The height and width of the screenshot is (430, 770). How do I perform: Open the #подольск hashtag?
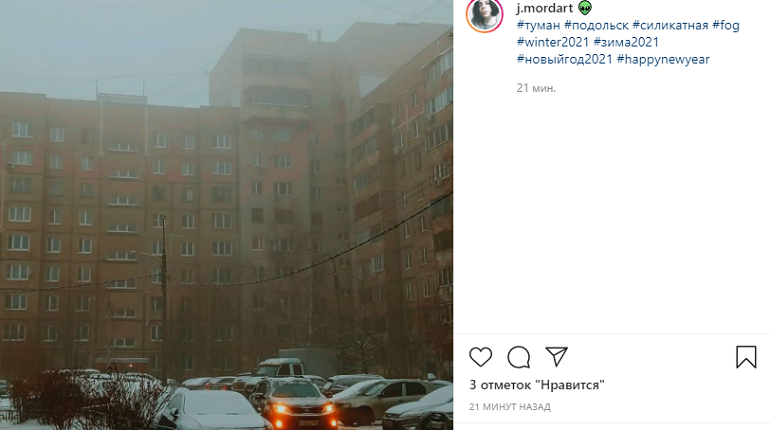pos(596,25)
